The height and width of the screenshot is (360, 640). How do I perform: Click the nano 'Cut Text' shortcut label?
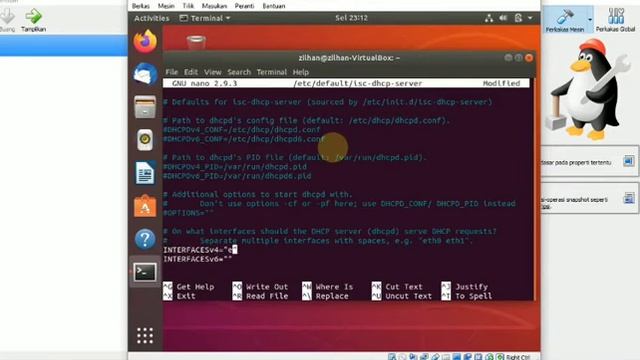pos(404,287)
